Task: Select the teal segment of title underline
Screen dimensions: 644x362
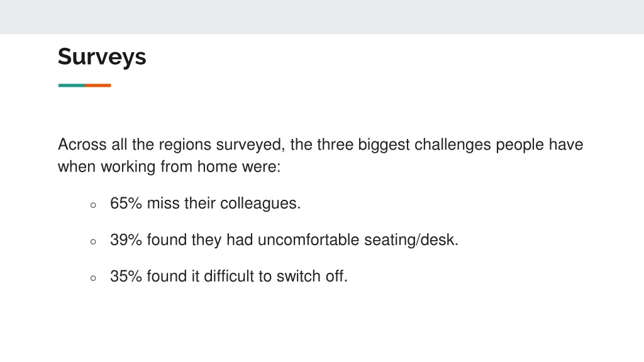Action: 72,85
